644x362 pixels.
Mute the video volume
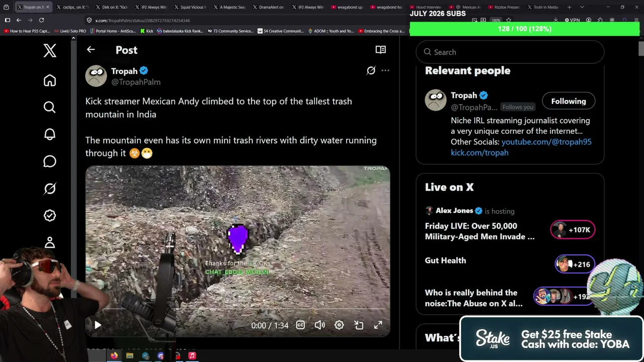point(319,325)
